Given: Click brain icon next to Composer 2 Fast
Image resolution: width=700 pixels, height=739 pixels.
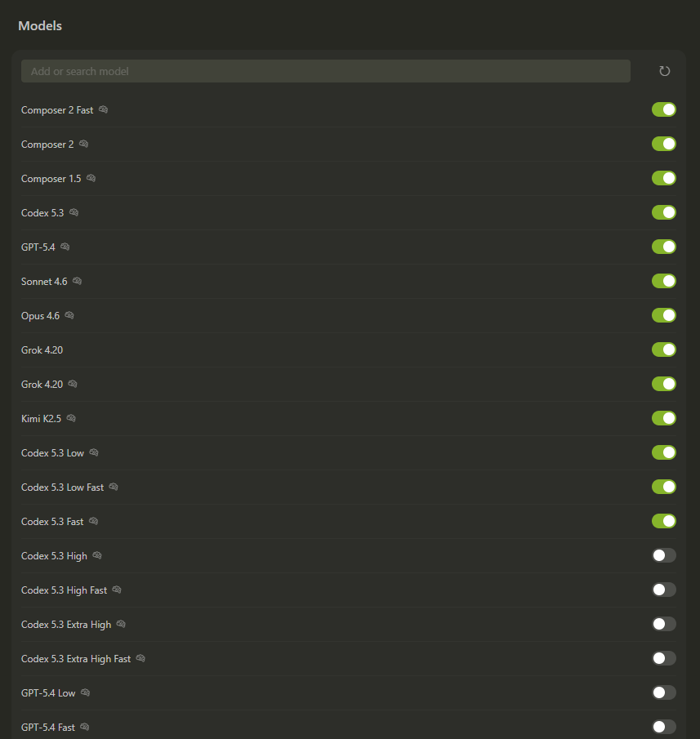Looking at the screenshot, I should [x=104, y=109].
